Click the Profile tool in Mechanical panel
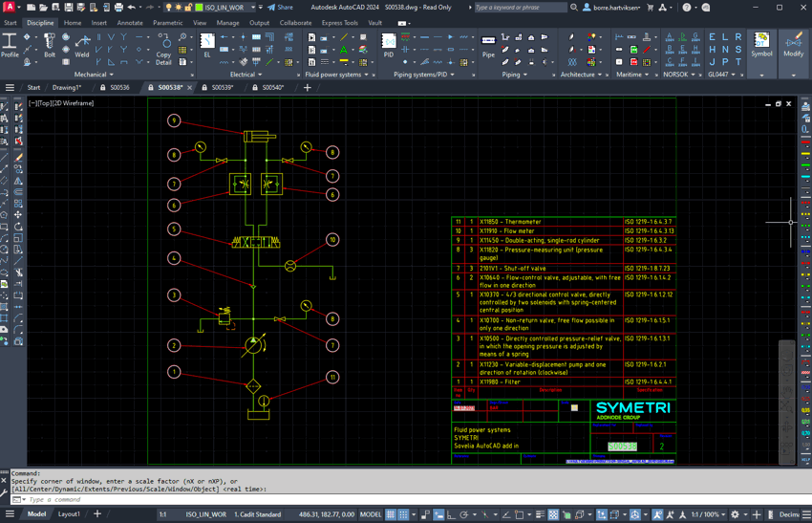 click(10, 45)
